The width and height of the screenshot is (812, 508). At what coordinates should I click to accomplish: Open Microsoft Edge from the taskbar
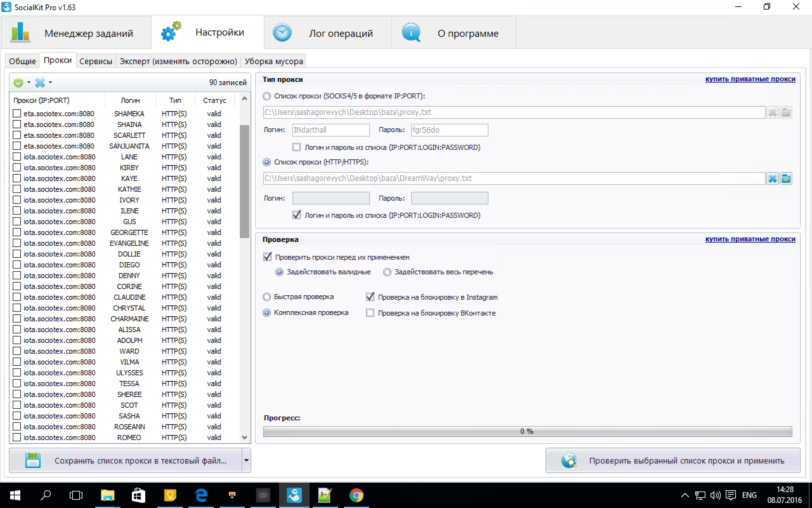201,495
